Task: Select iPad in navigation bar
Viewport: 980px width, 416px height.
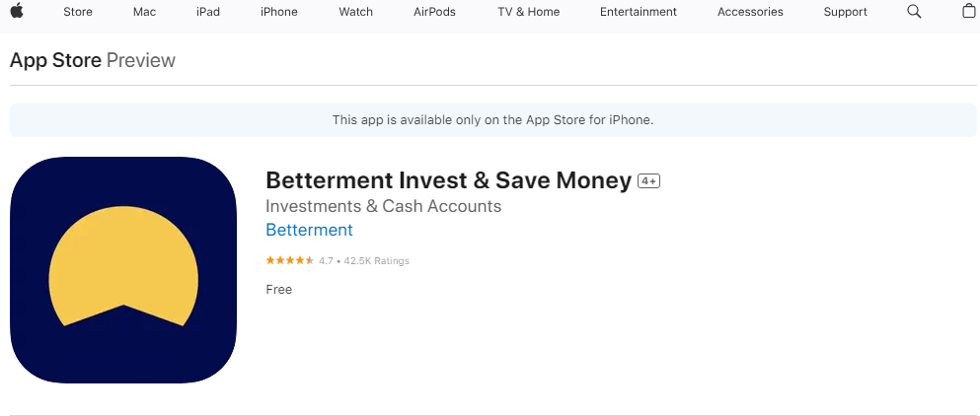Action: coord(208,12)
